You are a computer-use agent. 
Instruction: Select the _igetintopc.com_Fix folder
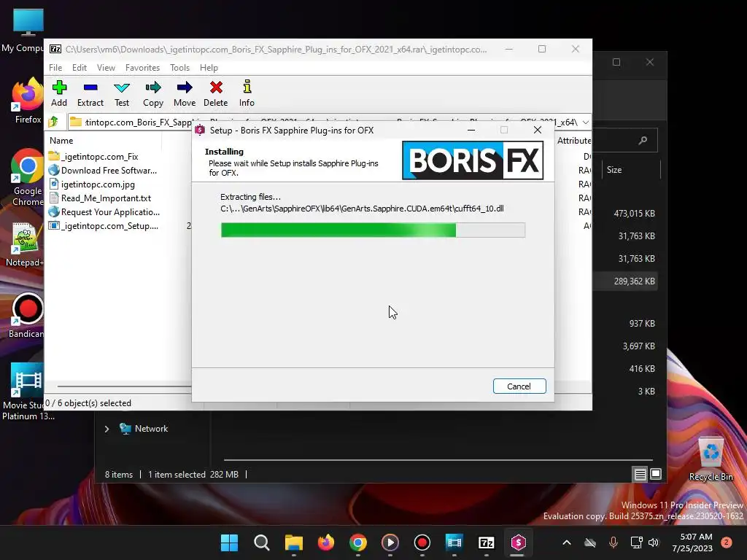tap(93, 156)
